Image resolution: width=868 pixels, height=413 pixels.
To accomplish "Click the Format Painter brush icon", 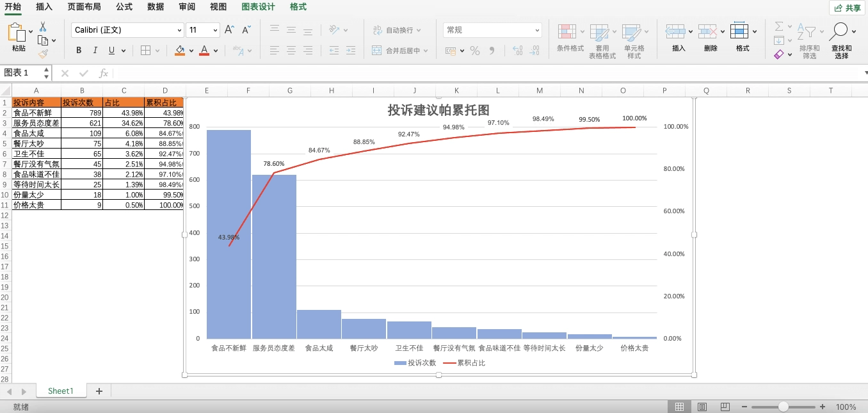I will coord(43,54).
